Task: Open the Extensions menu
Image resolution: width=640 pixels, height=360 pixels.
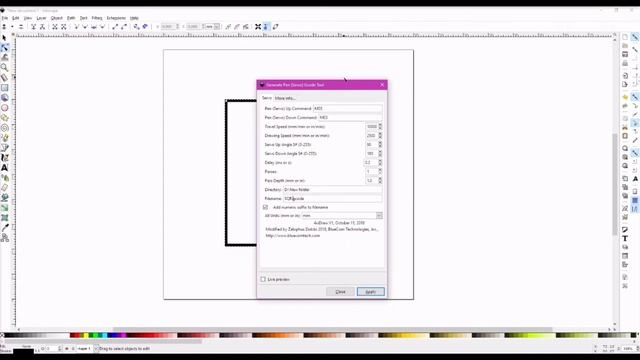Action: (116, 18)
